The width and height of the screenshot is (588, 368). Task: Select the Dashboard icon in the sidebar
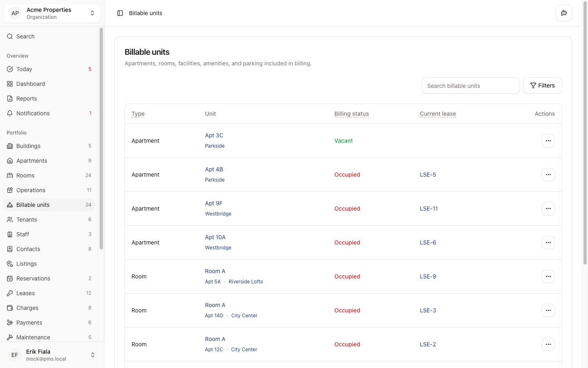(x=10, y=84)
